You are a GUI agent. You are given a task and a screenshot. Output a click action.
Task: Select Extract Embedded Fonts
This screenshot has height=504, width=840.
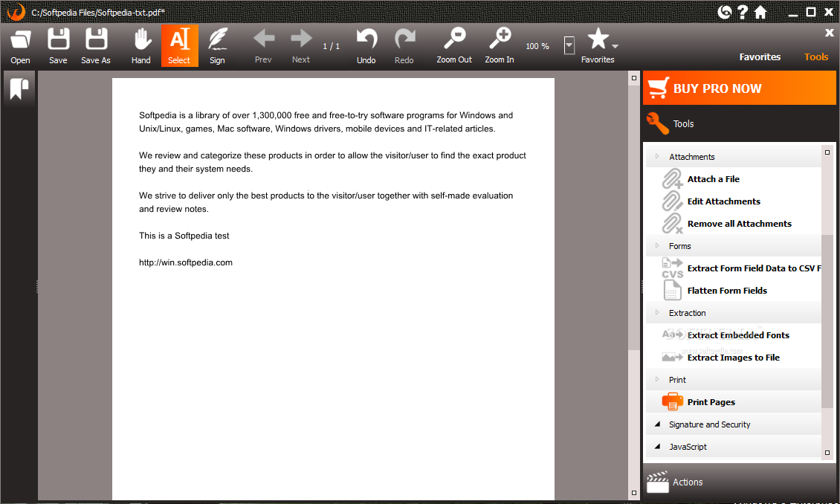pos(738,335)
